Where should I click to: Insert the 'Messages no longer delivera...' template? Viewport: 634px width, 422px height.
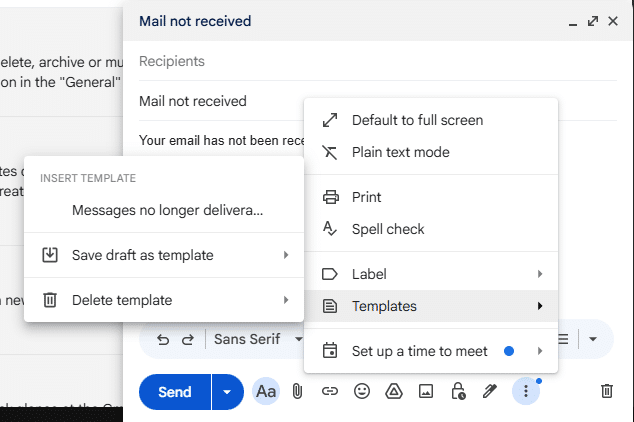167,211
